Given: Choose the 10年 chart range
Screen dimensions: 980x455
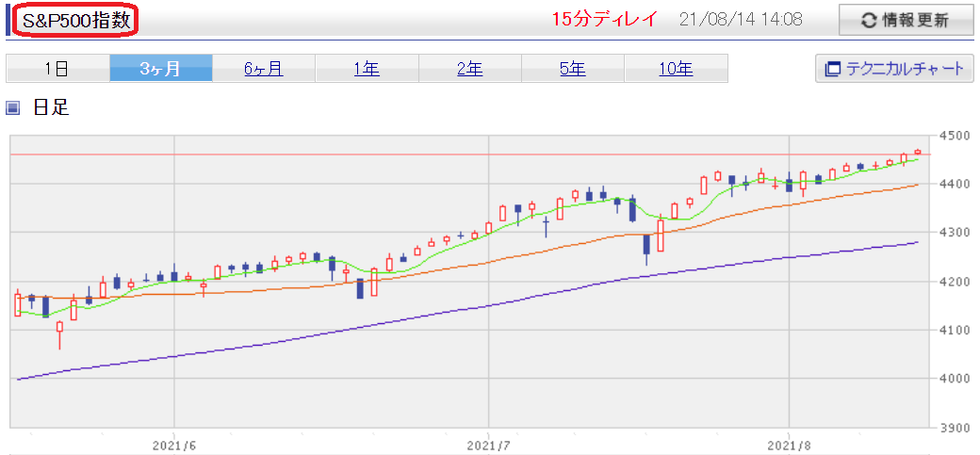Looking at the screenshot, I should (676, 68).
